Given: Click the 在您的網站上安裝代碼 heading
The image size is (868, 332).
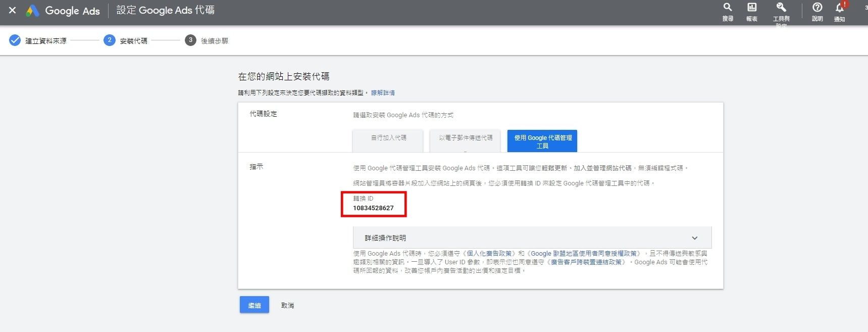Looking at the screenshot, I should 284,76.
